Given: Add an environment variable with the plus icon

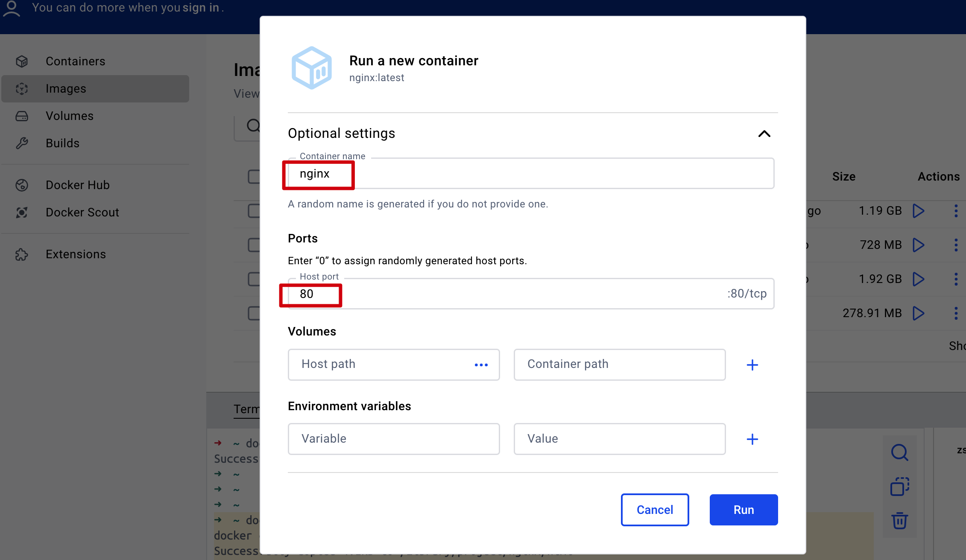Looking at the screenshot, I should (752, 439).
